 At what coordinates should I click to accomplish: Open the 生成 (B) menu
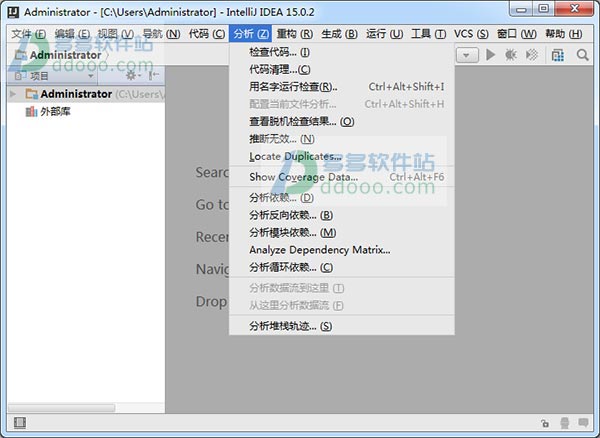tap(339, 34)
